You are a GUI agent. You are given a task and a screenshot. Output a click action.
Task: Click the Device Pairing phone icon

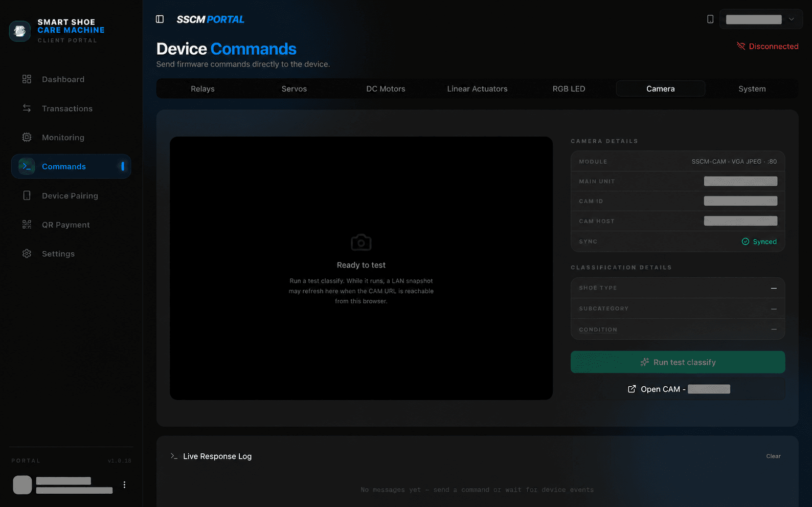[27, 195]
